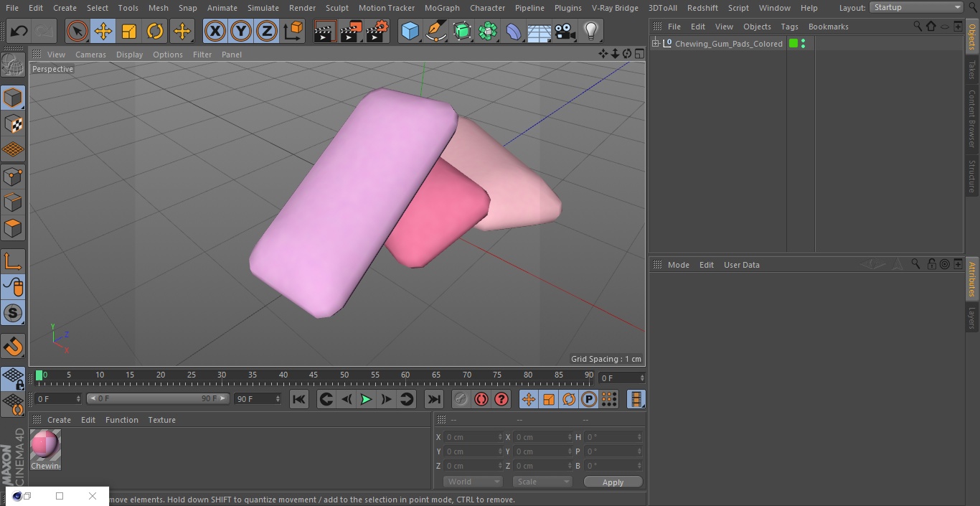This screenshot has width=980, height=506.
Task: Click the X position input field
Action: tap(473, 437)
